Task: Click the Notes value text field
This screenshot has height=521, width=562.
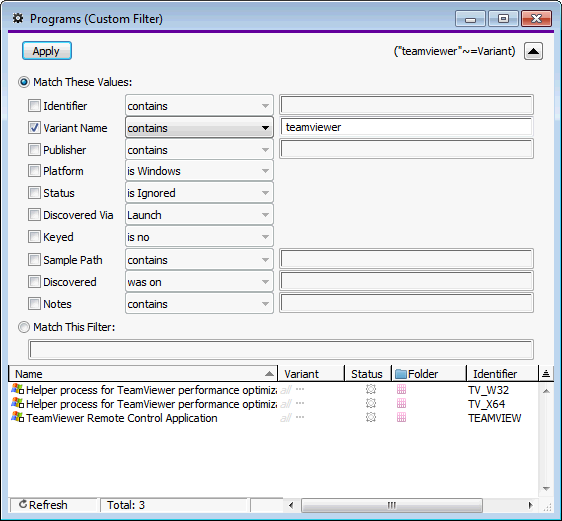Action: 406,303
